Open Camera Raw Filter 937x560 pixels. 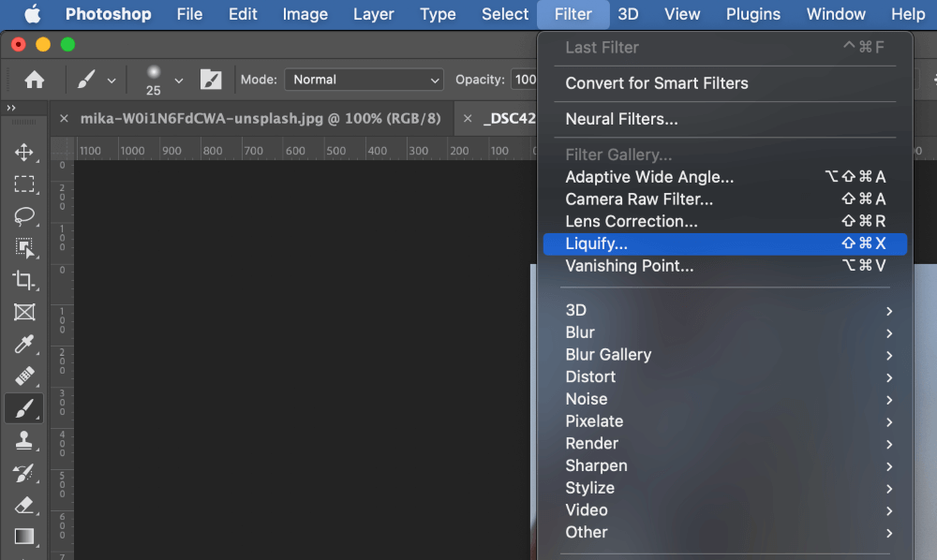(x=639, y=199)
